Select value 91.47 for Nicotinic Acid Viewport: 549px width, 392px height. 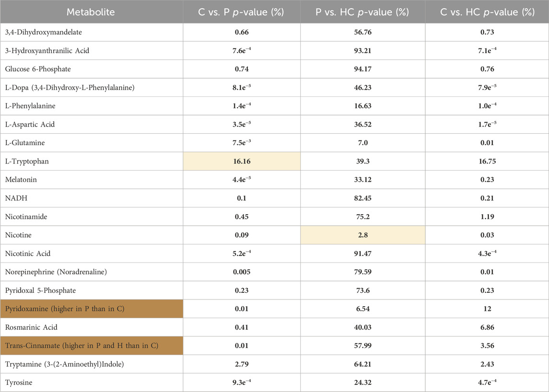tap(363, 254)
